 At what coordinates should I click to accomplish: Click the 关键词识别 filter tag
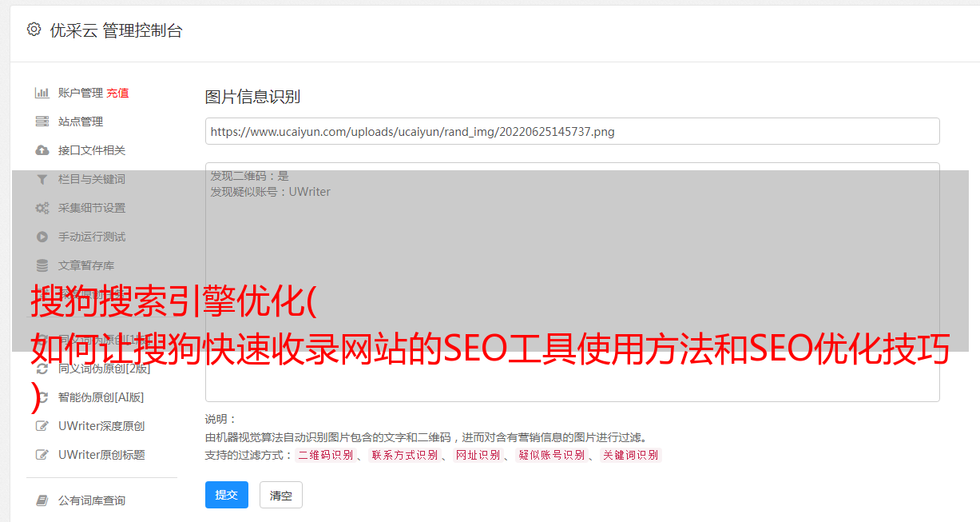pos(630,455)
